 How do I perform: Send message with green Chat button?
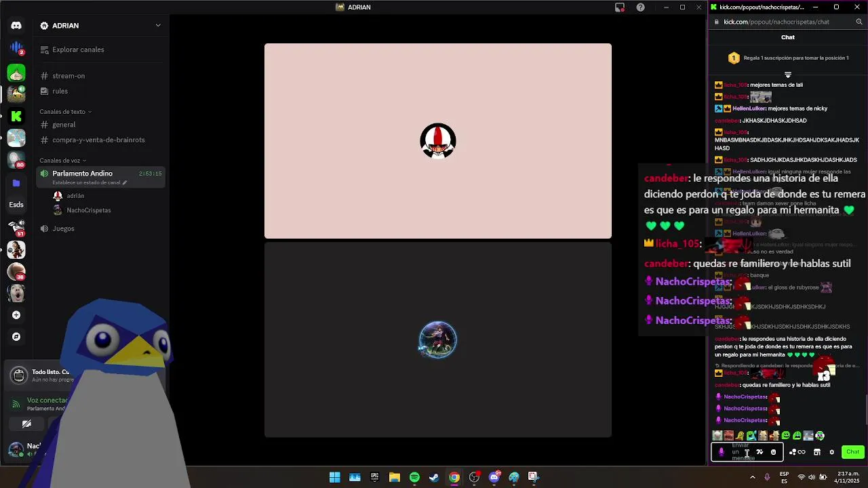click(x=852, y=452)
